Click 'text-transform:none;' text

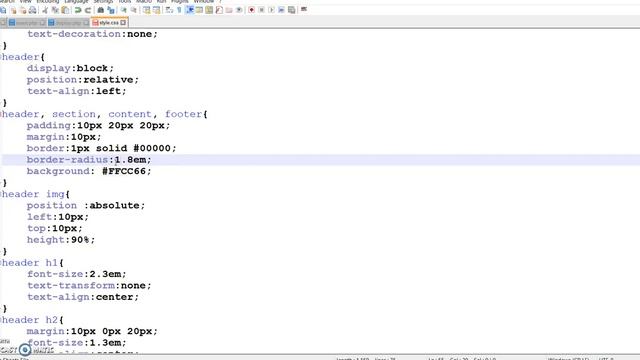coord(89,285)
